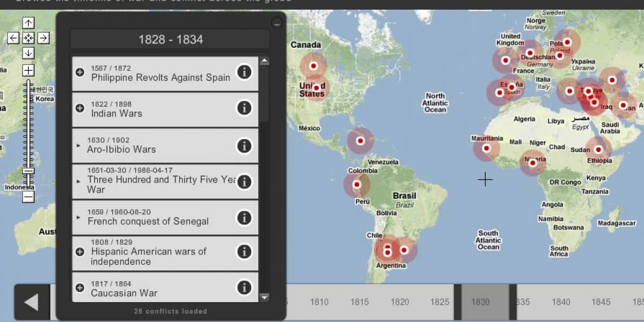Image resolution: width=644 pixels, height=322 pixels.
Task: Click the right handle of timeline range
Action: tap(513, 302)
